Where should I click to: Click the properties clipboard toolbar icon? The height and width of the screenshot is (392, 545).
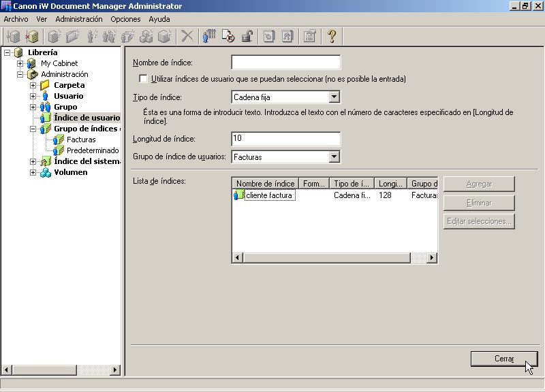(309, 36)
